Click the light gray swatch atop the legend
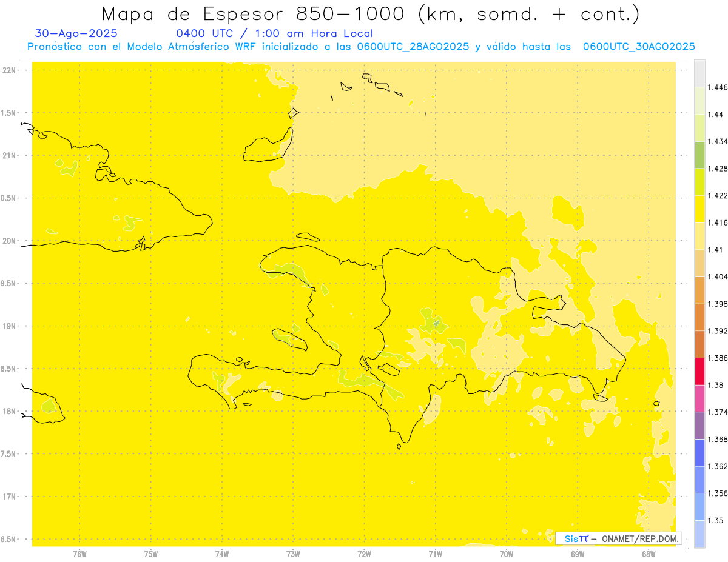This screenshot has width=728, height=562. 699,73
